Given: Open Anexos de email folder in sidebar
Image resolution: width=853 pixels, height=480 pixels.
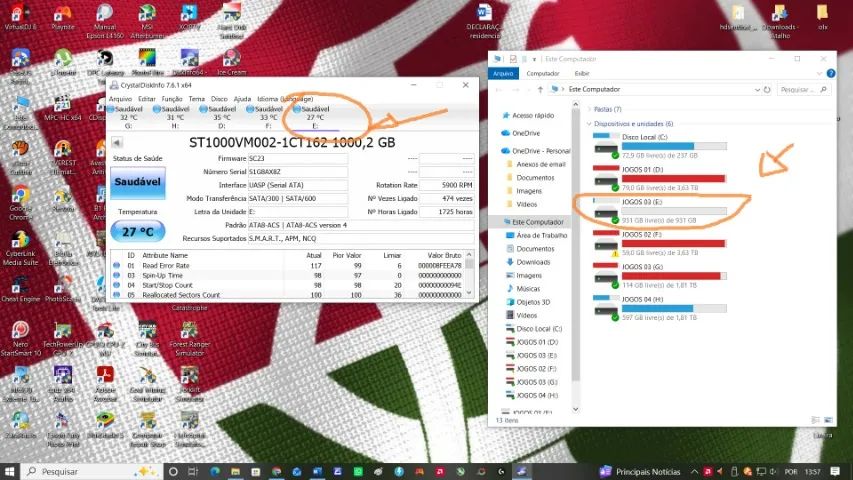Looking at the screenshot, I should click(x=535, y=164).
